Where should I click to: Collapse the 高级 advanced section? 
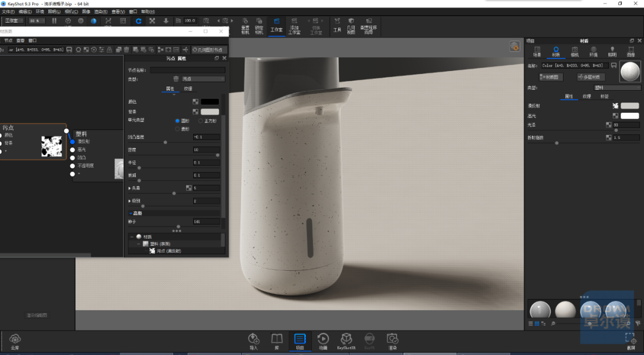pos(131,213)
